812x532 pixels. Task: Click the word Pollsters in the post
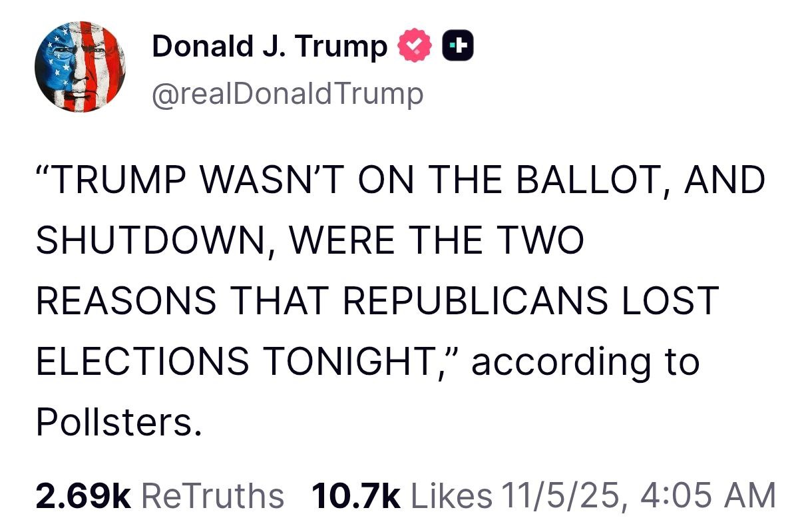tap(117, 421)
